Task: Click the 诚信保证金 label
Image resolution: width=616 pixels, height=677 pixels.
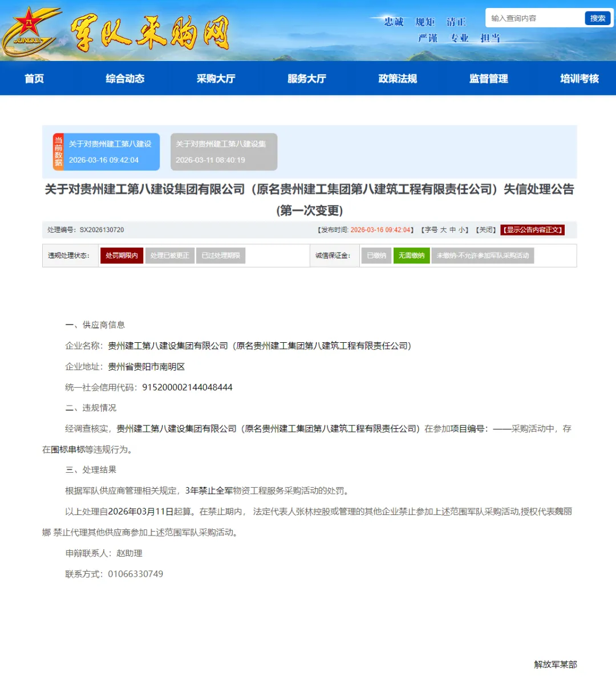Action: click(333, 256)
